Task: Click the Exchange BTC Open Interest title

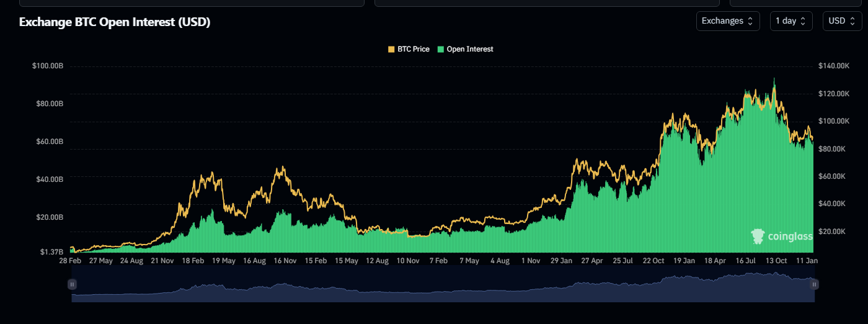Action: (115, 22)
